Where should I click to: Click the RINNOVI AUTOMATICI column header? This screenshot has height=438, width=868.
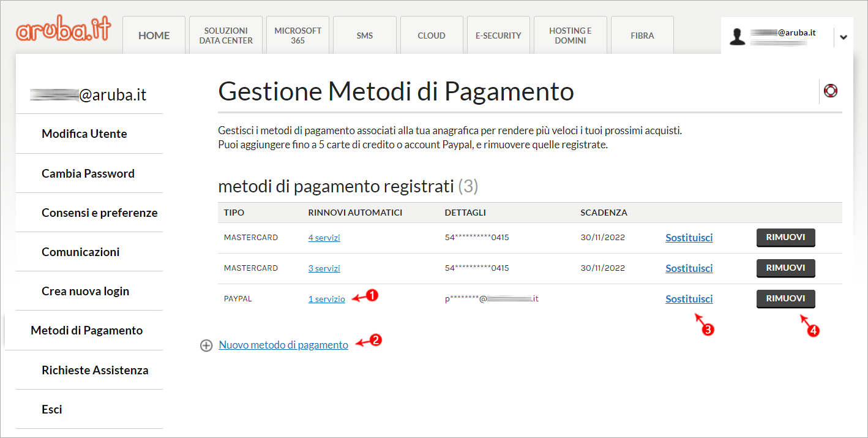click(355, 213)
